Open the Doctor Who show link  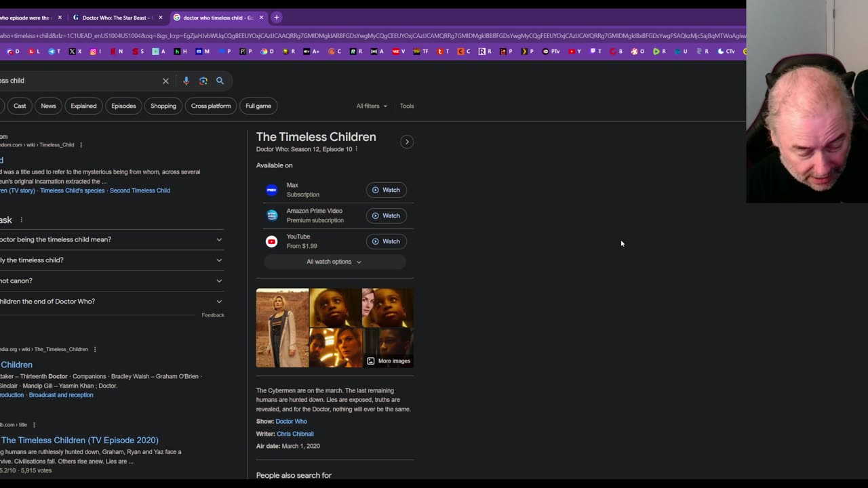click(x=291, y=422)
